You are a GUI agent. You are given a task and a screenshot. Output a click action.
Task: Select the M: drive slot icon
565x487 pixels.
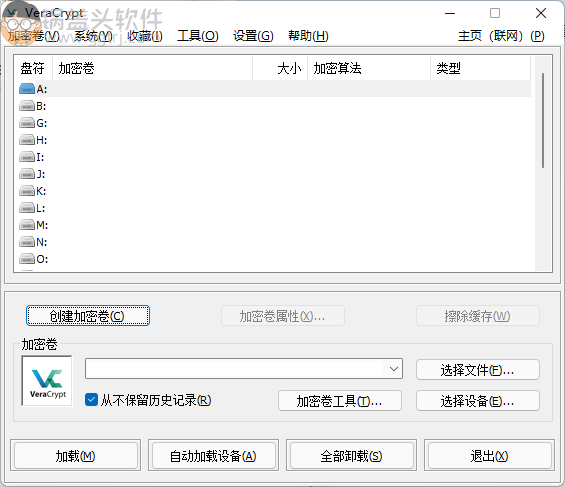click(x=27, y=225)
